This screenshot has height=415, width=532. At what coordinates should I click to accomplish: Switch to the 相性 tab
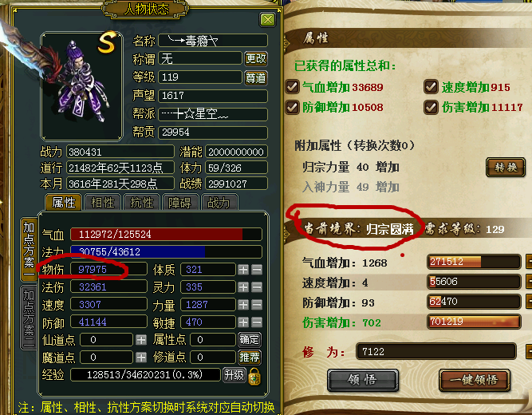pos(103,203)
